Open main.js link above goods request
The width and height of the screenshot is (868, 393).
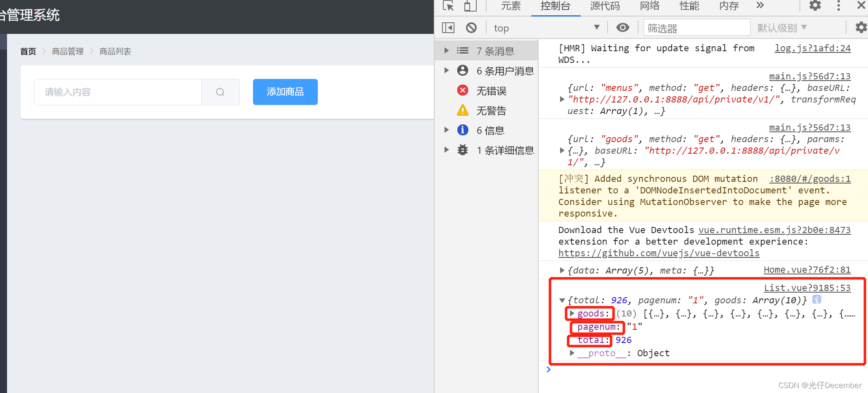[x=810, y=127]
